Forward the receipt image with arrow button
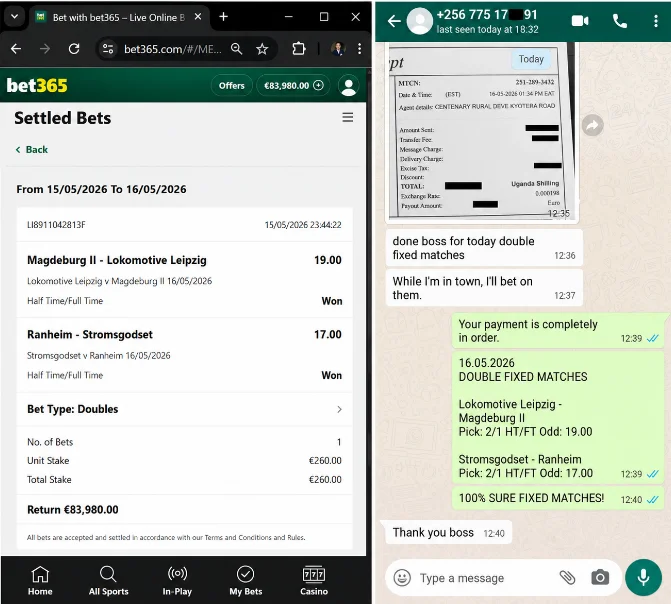This screenshot has width=671, height=604. [593, 125]
